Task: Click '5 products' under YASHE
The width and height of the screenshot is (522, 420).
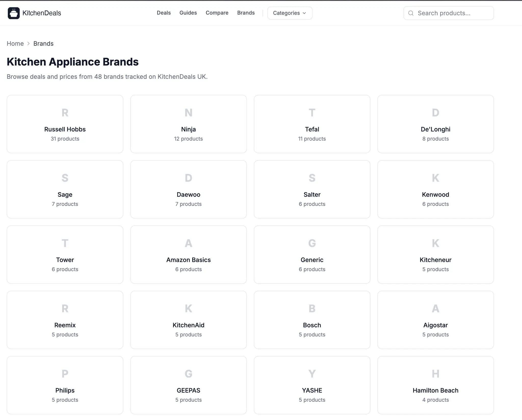Action: (x=312, y=400)
